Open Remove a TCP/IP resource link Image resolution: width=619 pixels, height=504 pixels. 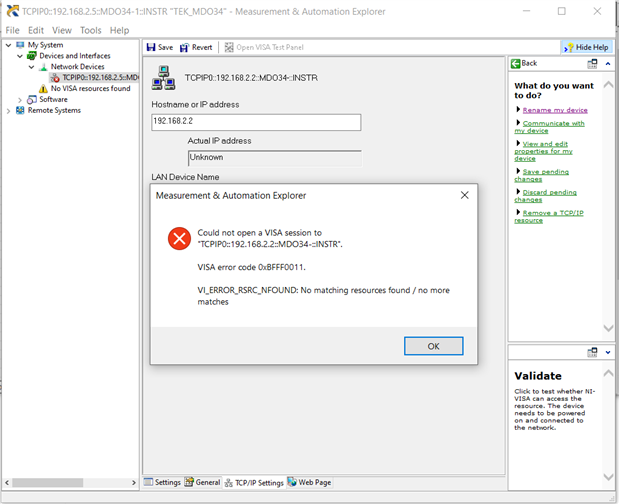coord(549,216)
